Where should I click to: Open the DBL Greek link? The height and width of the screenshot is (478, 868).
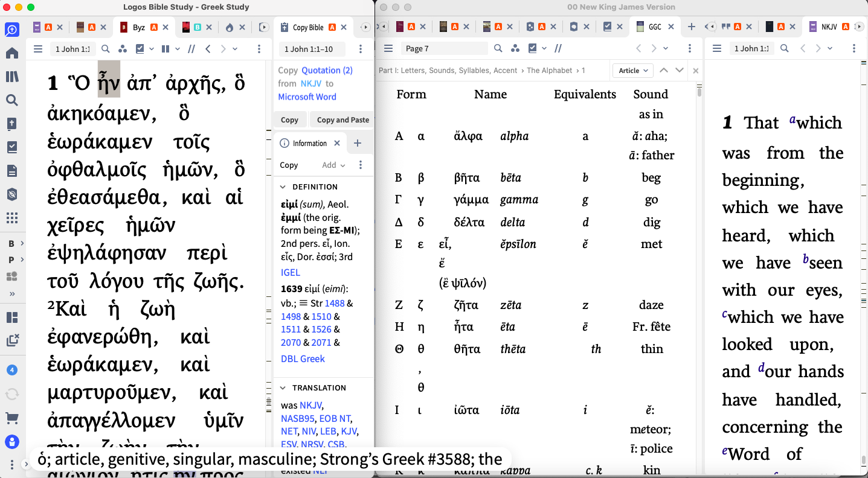click(303, 358)
